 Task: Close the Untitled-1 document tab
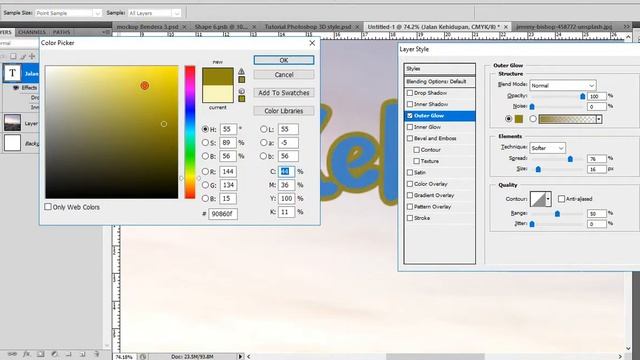coord(506,27)
